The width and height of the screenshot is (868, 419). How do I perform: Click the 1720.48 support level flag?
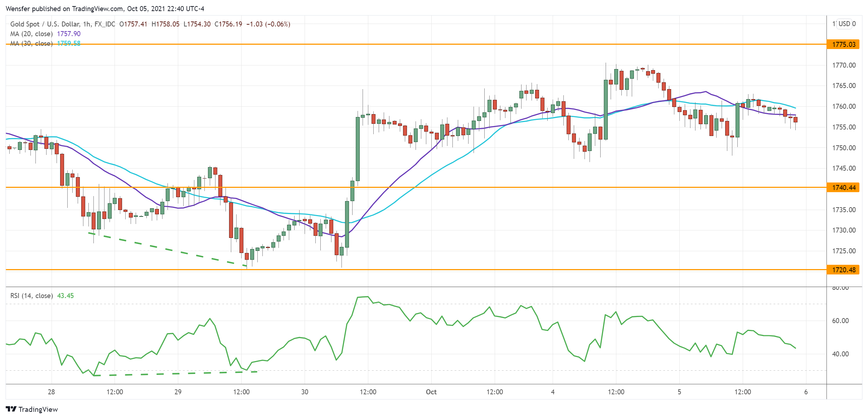pyautogui.click(x=844, y=270)
